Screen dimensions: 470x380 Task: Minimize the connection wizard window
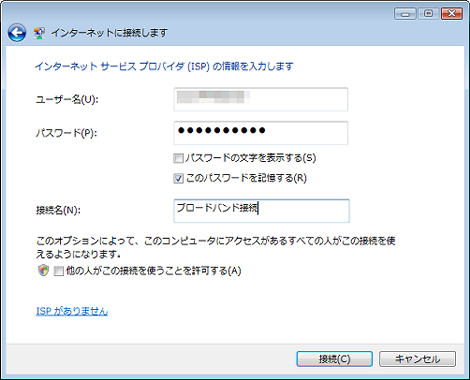[x=405, y=14]
